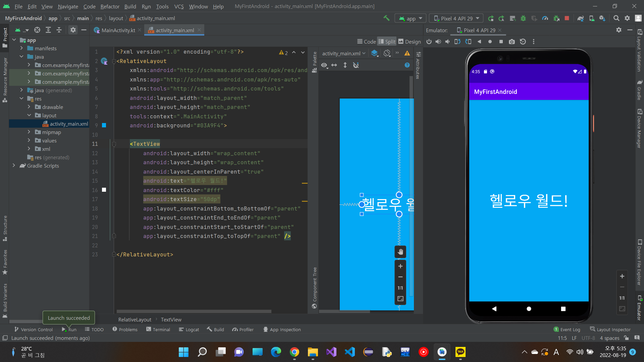The width and height of the screenshot is (644, 362).
Task: Open the Logcat tool window
Action: [189, 329]
